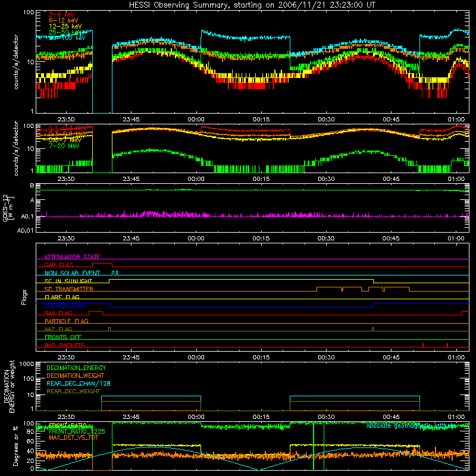The width and height of the screenshot is (476, 476).
Task: Click the raised GAP_FLAG pulse on its trace
Action: (x=102, y=264)
